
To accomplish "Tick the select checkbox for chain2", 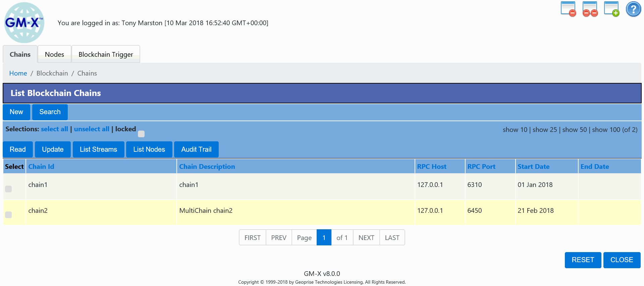I will 8,215.
